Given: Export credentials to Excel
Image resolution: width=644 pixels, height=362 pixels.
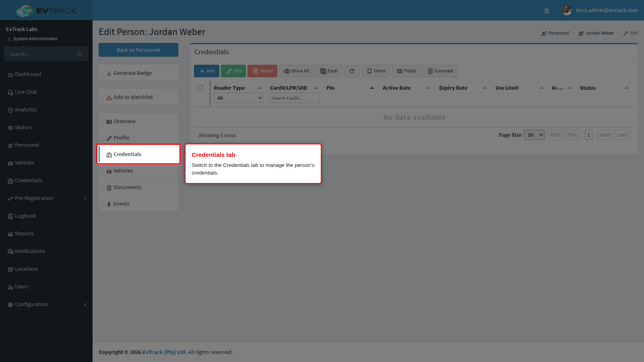Looking at the screenshot, I should [329, 71].
